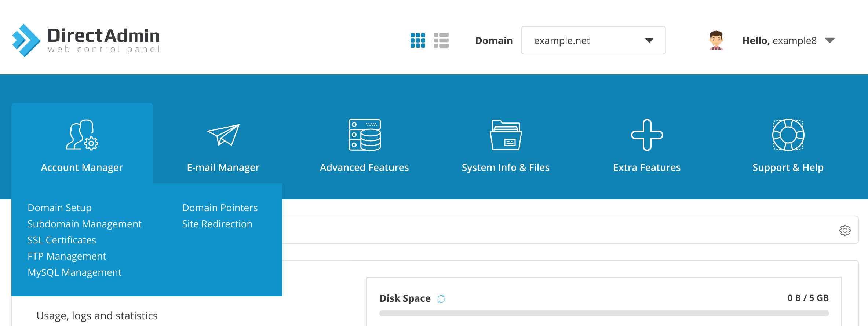Open the widget settings gear icon
The height and width of the screenshot is (326, 868).
(x=845, y=230)
